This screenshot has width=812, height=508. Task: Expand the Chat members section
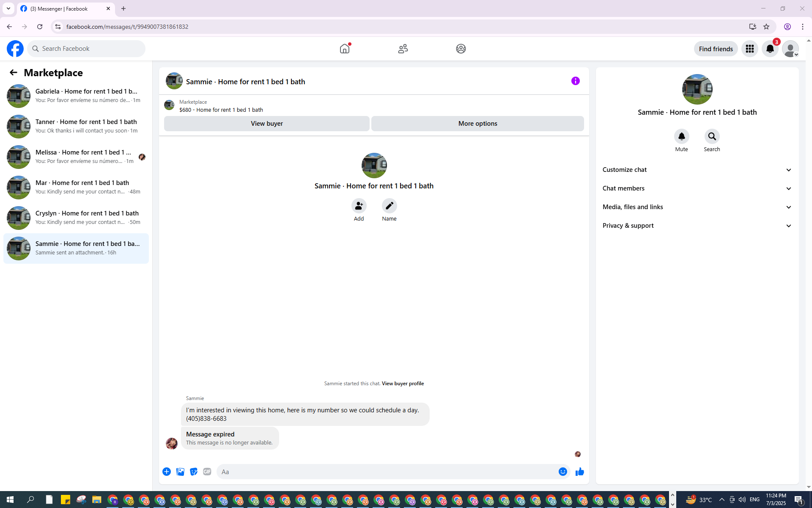697,188
